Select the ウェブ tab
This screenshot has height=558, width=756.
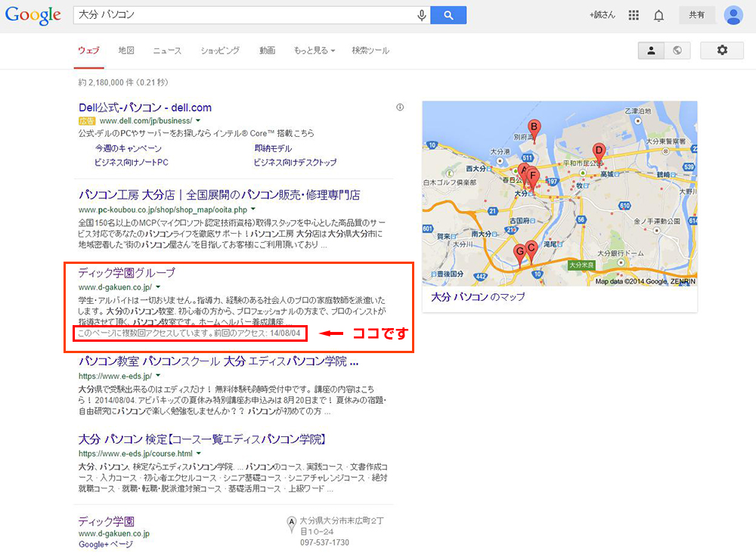click(x=88, y=50)
